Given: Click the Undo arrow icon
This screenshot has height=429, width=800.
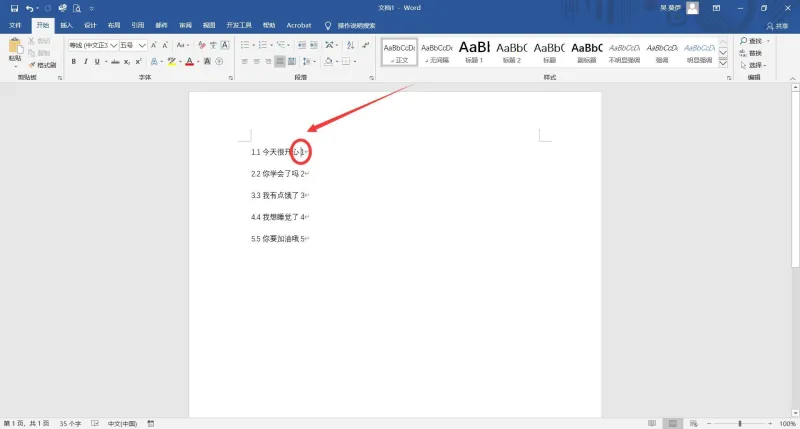Looking at the screenshot, I should click(x=30, y=8).
